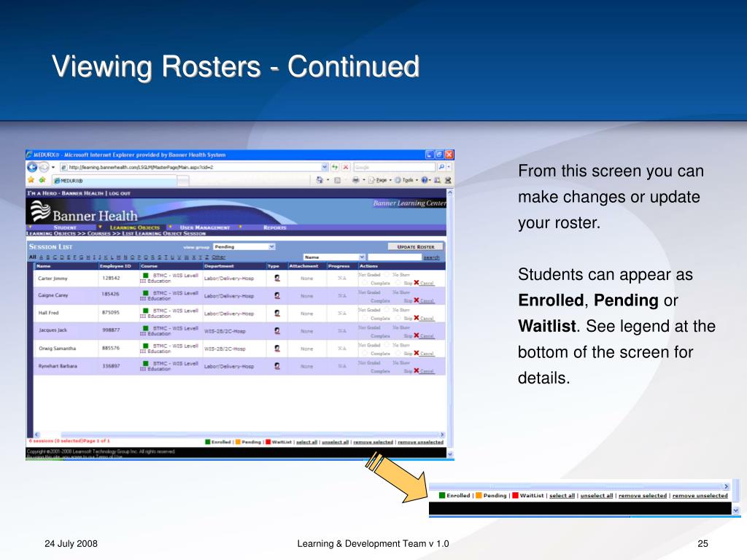Select No Show radio for Hall Fred

pos(387,310)
